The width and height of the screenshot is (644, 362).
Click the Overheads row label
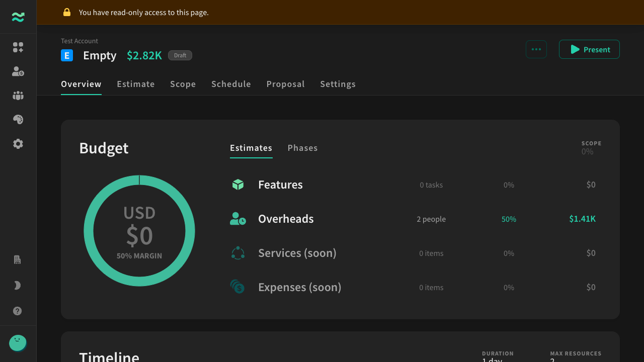[x=286, y=219]
